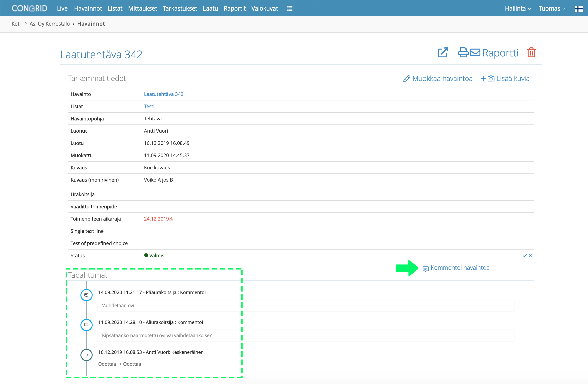Click the Antti Vuori creator value
The height and width of the screenshot is (384, 588).
click(x=156, y=131)
